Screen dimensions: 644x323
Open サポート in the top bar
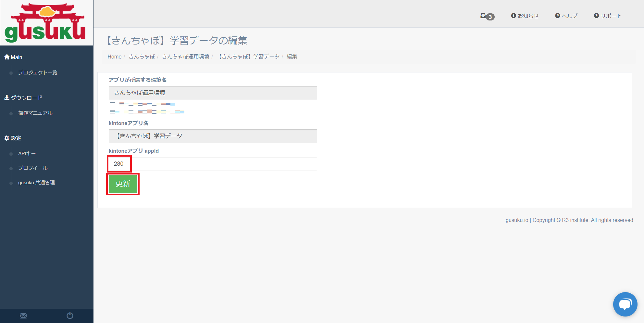608,16
